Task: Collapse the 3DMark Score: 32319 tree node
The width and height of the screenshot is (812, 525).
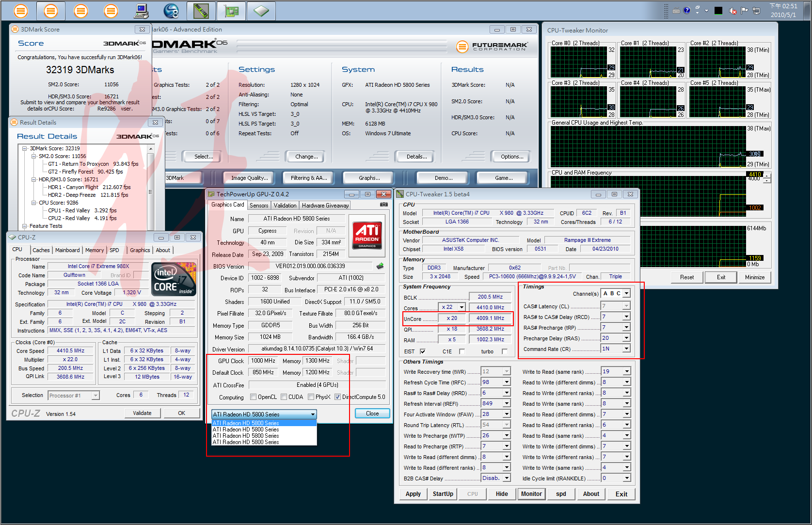Action: 25,148
